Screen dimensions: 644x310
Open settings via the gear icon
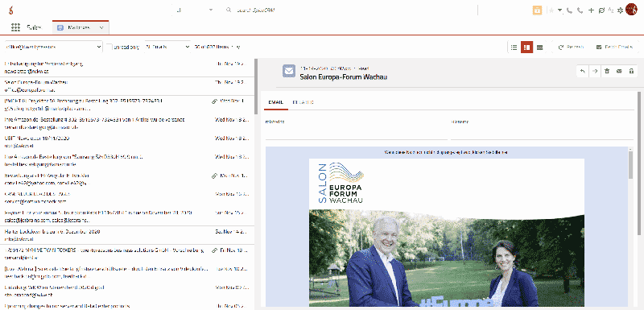click(620, 10)
